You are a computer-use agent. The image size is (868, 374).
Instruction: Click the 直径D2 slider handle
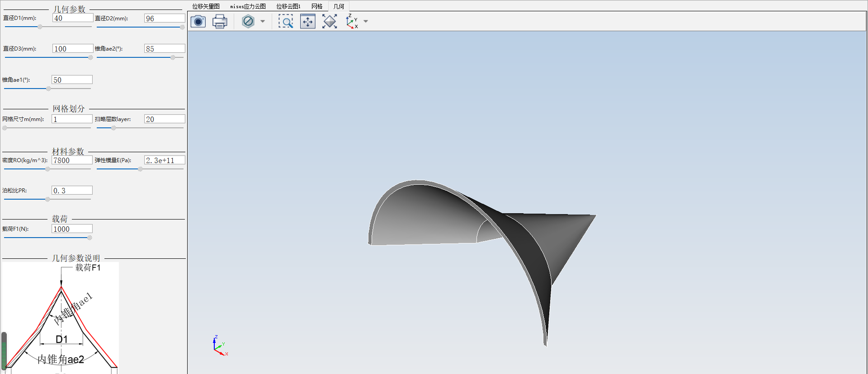[182, 27]
